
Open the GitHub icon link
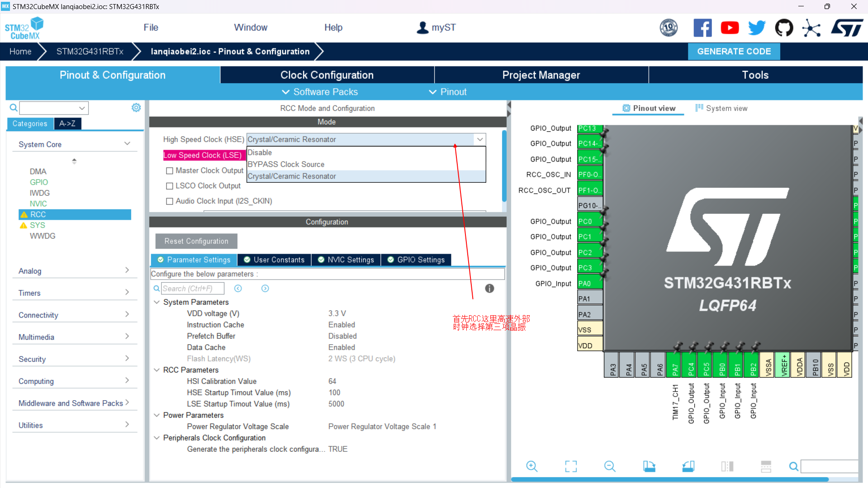click(x=784, y=28)
